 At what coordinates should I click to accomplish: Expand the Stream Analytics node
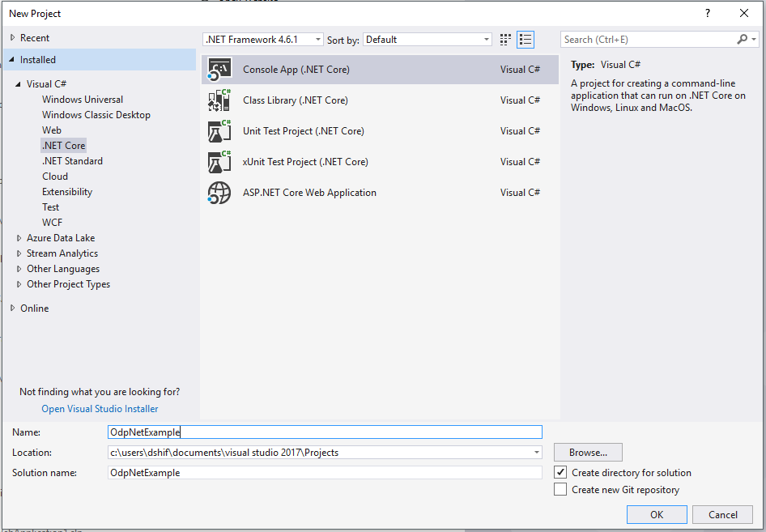[x=19, y=253]
